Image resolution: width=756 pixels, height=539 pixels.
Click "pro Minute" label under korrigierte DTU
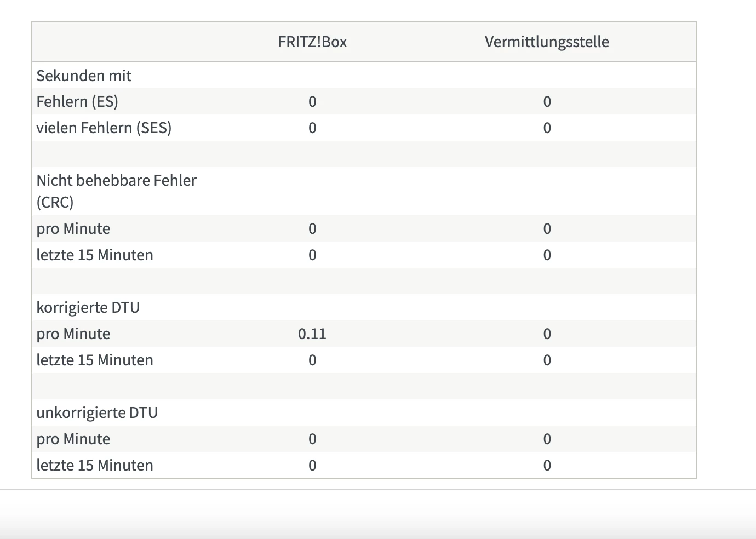pos(73,334)
